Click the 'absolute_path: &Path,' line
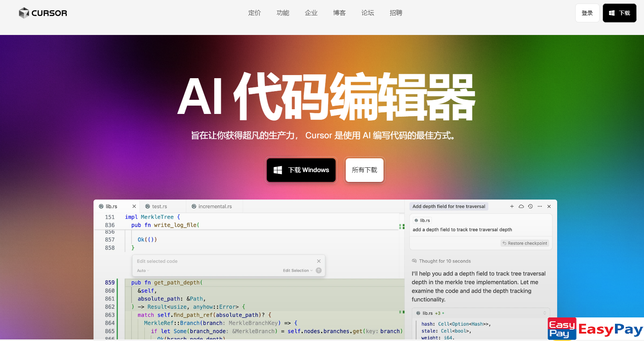Screen dimensions: 644x341 pos(172,299)
